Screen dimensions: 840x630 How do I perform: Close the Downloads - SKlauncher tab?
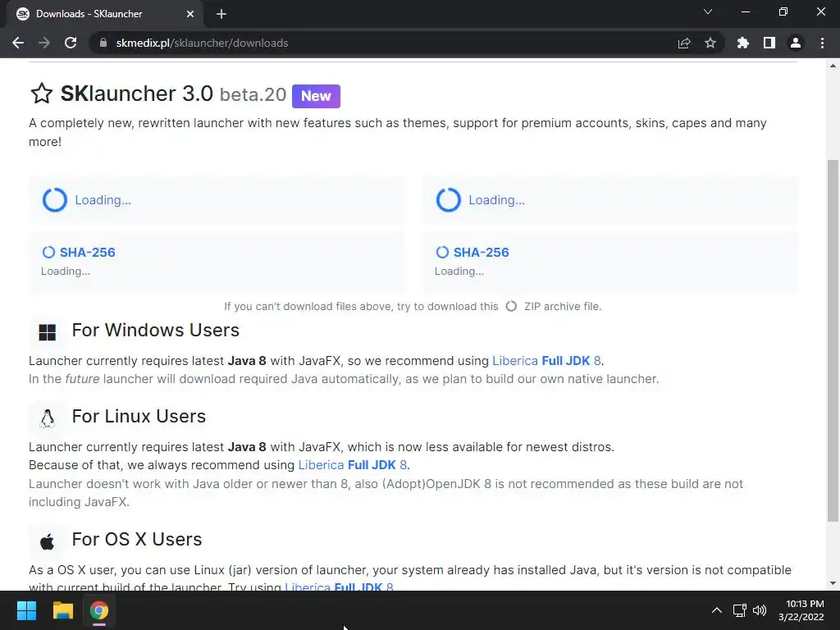(190, 14)
